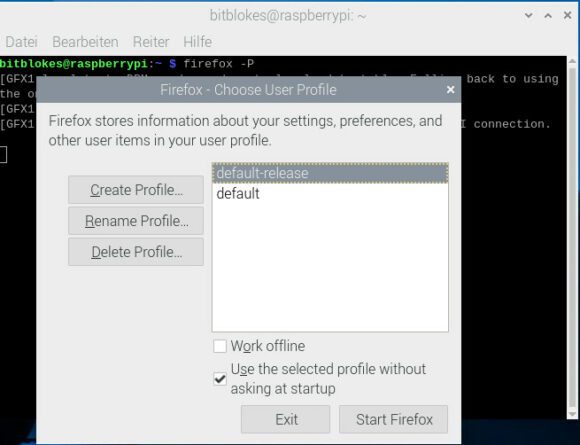Click the Start Firefox button

pyautogui.click(x=394, y=419)
